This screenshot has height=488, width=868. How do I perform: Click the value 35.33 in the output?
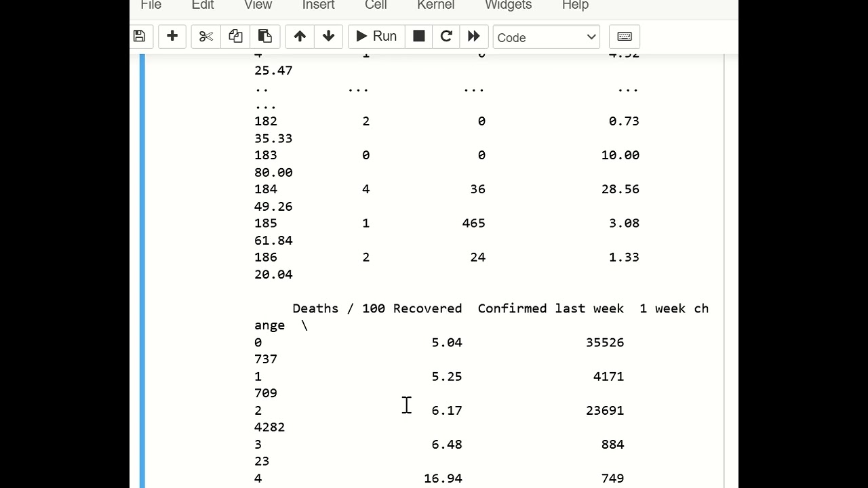click(273, 138)
